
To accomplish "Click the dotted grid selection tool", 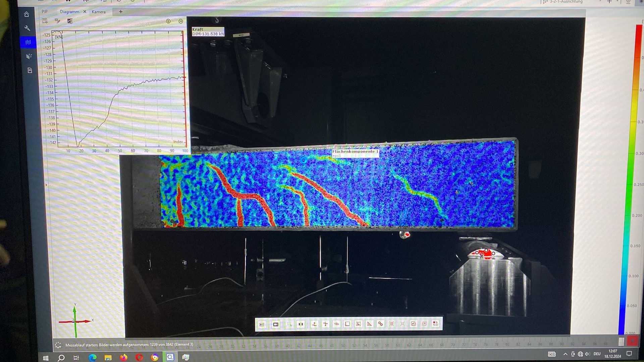I will (x=391, y=324).
